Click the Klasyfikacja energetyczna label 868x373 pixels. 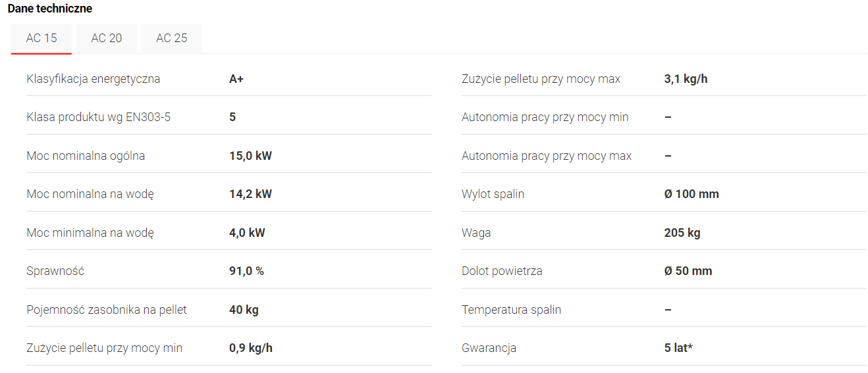[94, 79]
